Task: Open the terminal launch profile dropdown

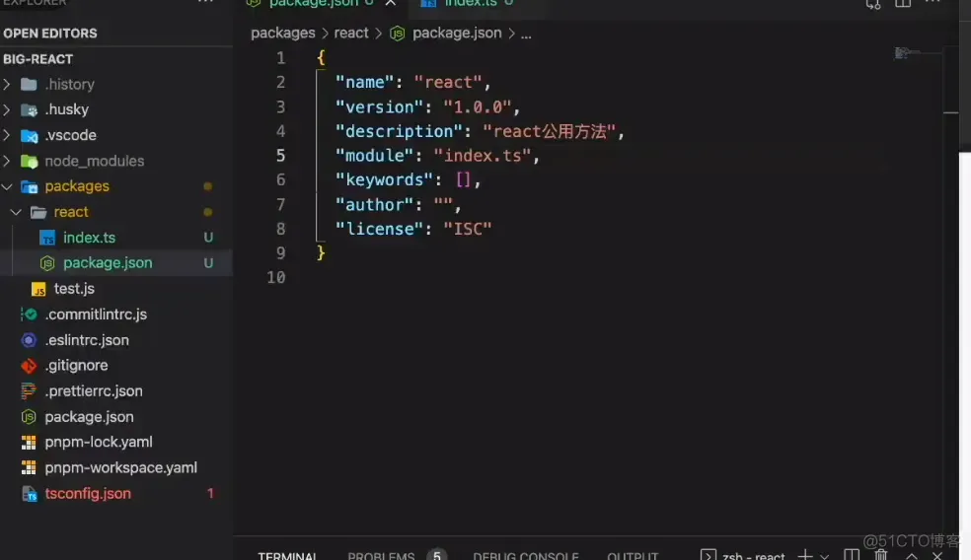Action: pyautogui.click(x=824, y=556)
